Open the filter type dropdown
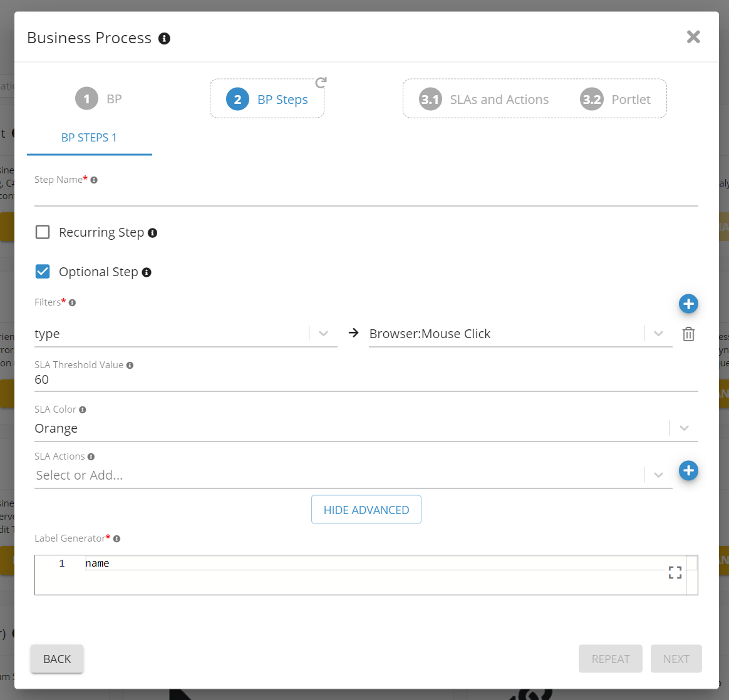 [323, 334]
